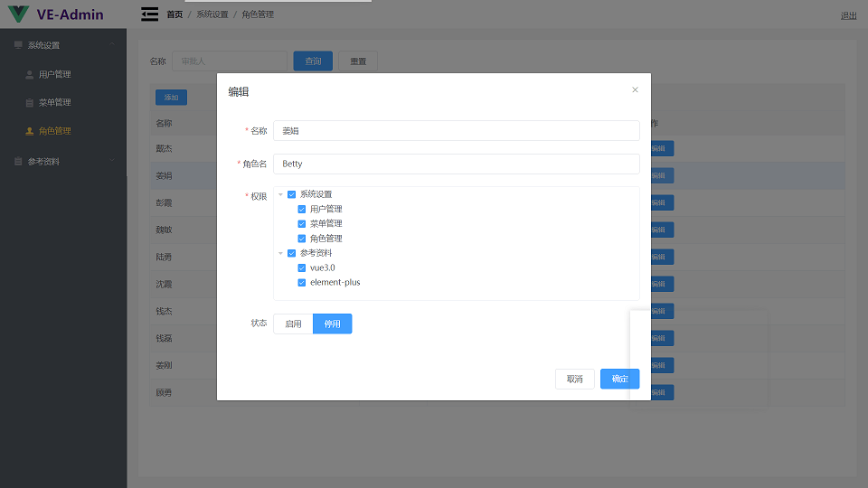Select the element-plus tree label
The height and width of the screenshot is (488, 868).
[335, 282]
